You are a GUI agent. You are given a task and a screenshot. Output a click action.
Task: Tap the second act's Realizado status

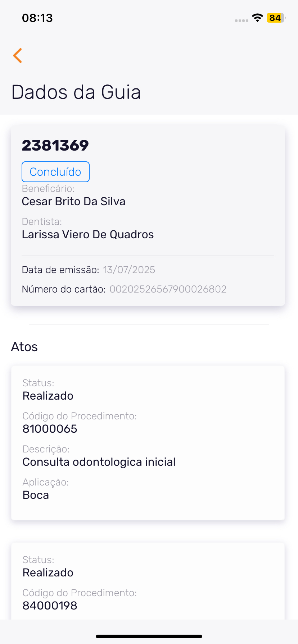pos(48,572)
